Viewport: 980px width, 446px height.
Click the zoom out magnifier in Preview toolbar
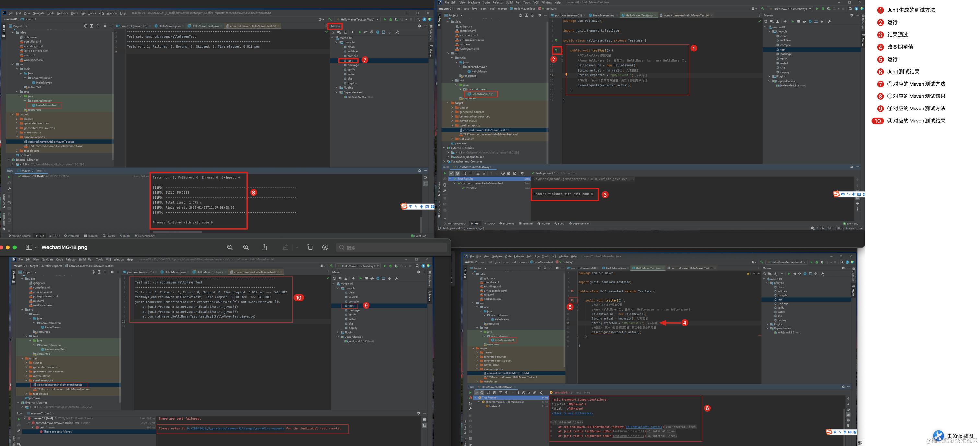pos(230,247)
